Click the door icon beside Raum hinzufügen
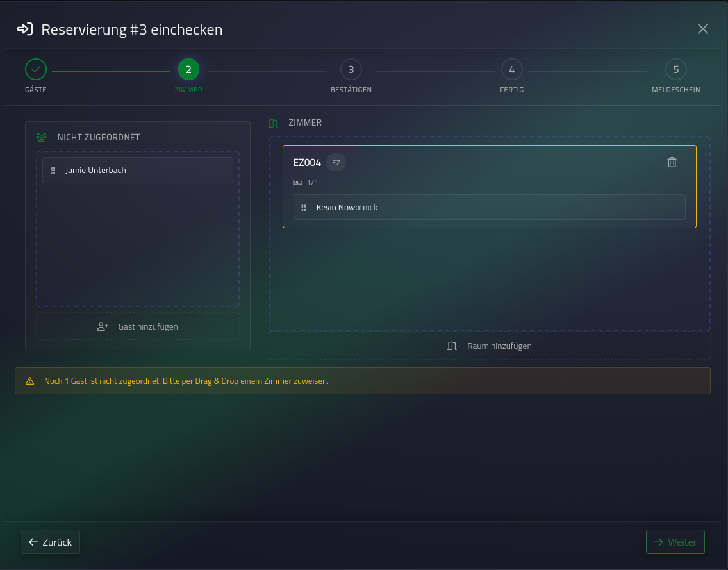This screenshot has width=728, height=570. click(x=452, y=346)
